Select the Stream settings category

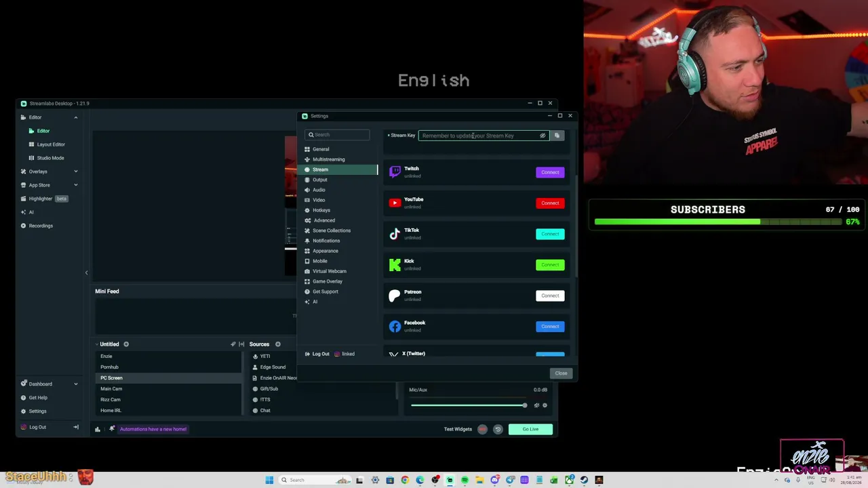tap(340, 169)
